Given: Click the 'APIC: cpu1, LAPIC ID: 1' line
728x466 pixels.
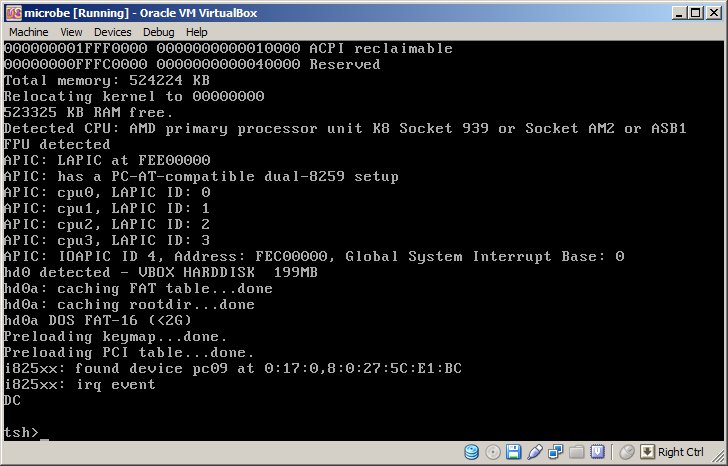Looking at the screenshot, I should [107, 208].
